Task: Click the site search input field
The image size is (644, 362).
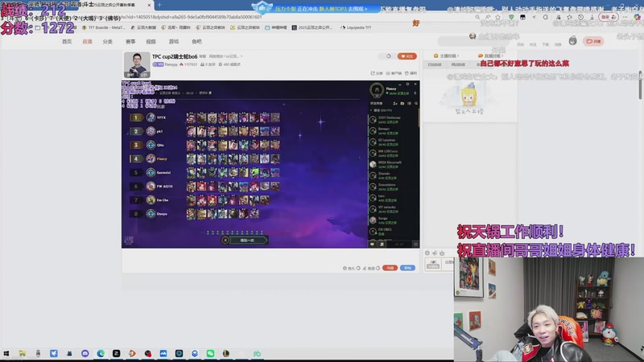Action: click(x=473, y=41)
